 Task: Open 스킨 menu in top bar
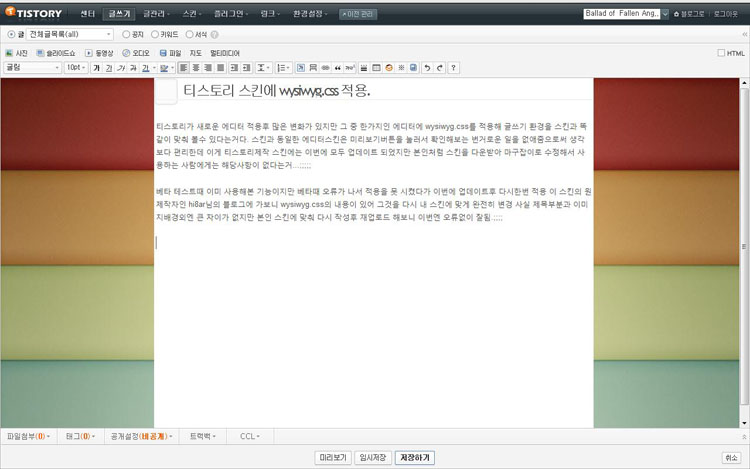point(192,14)
